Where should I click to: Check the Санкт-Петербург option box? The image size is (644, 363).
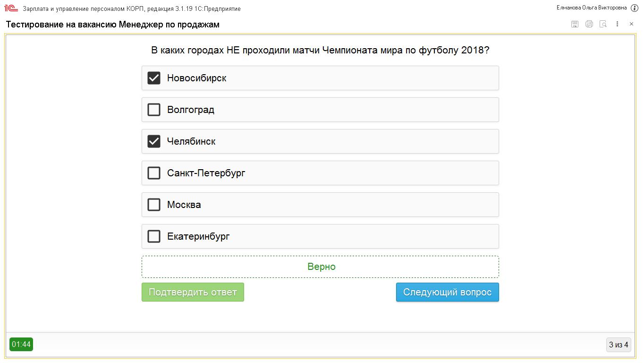click(154, 173)
